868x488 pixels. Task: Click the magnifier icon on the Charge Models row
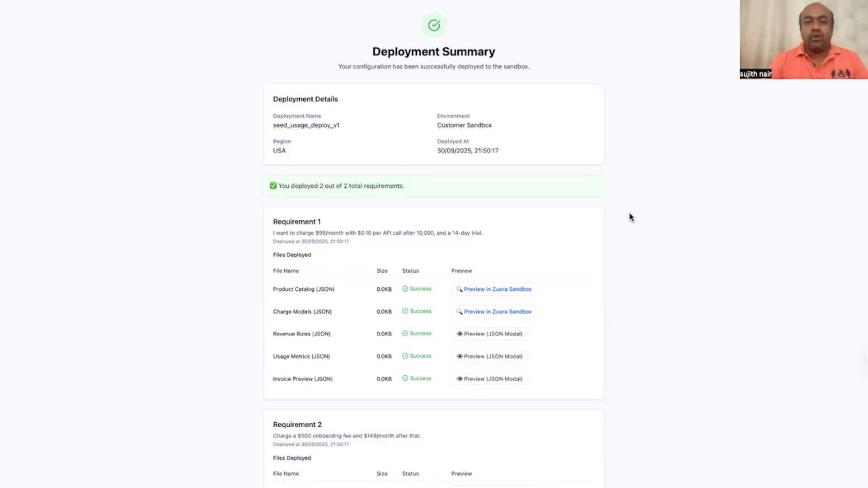[x=460, y=312]
